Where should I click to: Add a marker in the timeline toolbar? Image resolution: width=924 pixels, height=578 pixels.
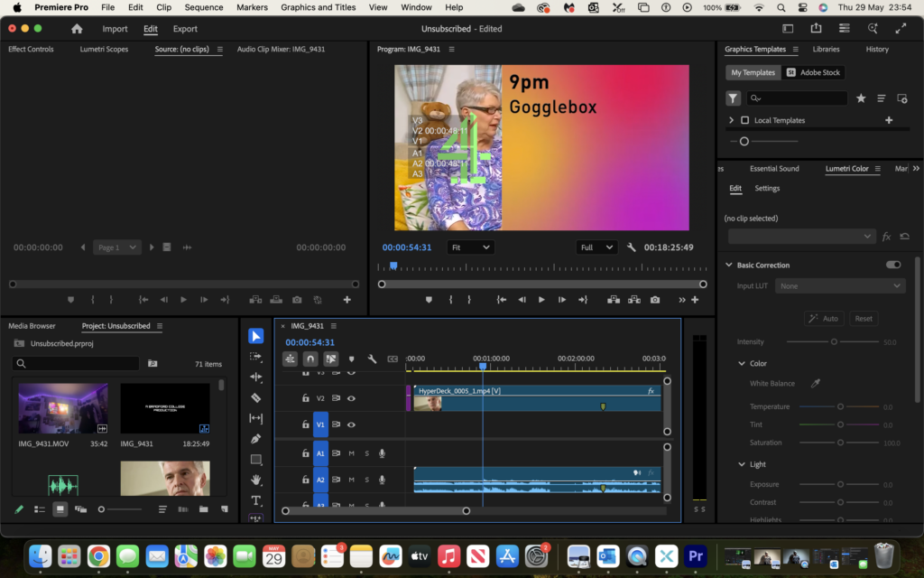click(351, 359)
